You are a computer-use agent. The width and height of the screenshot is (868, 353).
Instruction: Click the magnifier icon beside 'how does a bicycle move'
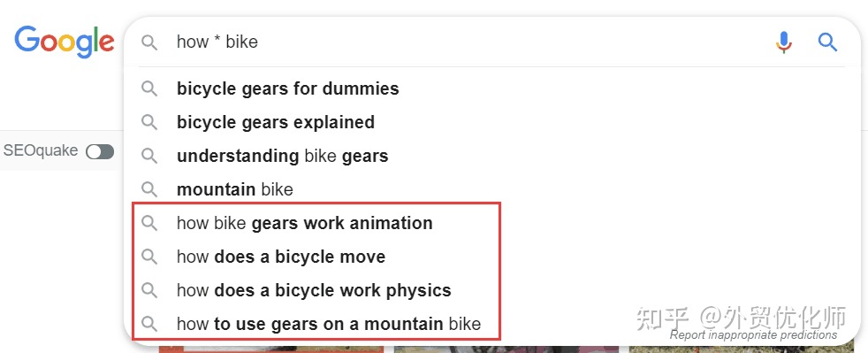point(149,257)
